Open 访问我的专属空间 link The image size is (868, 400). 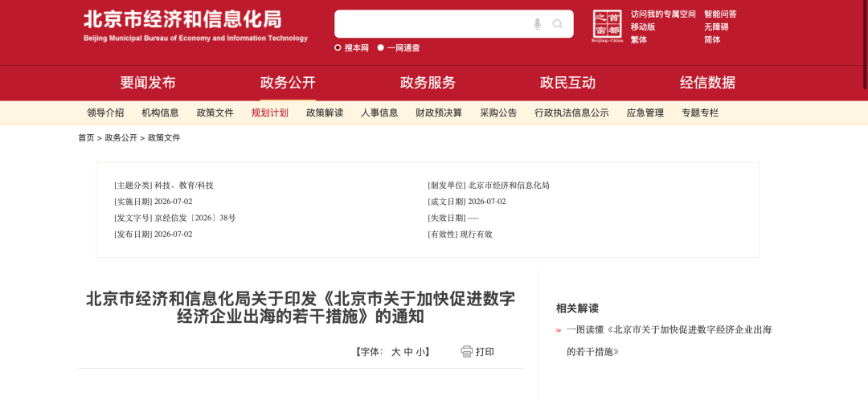[663, 14]
